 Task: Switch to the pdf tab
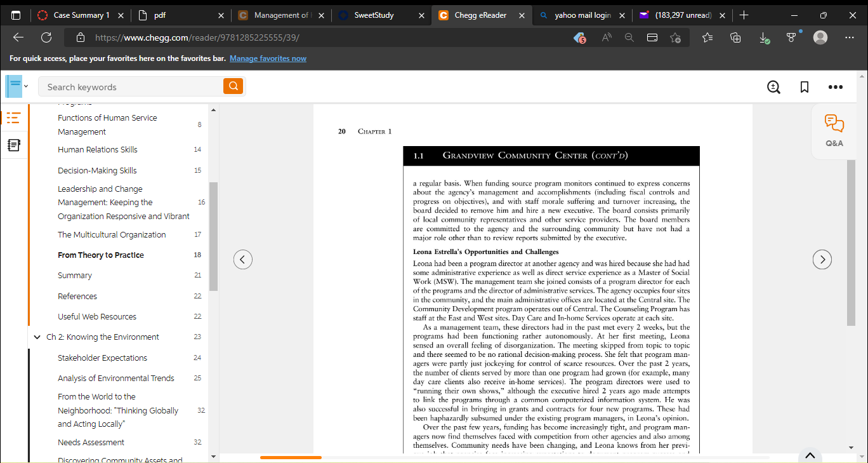(181, 15)
